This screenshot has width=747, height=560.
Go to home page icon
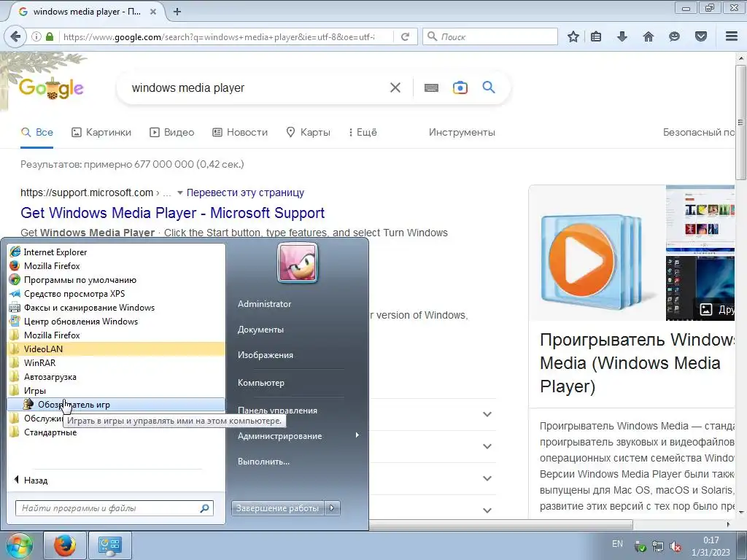pyautogui.click(x=649, y=36)
